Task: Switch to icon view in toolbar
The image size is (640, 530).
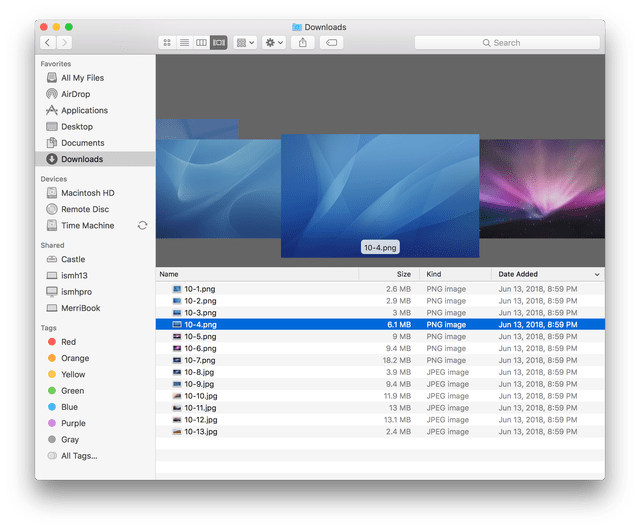Action: 167,43
